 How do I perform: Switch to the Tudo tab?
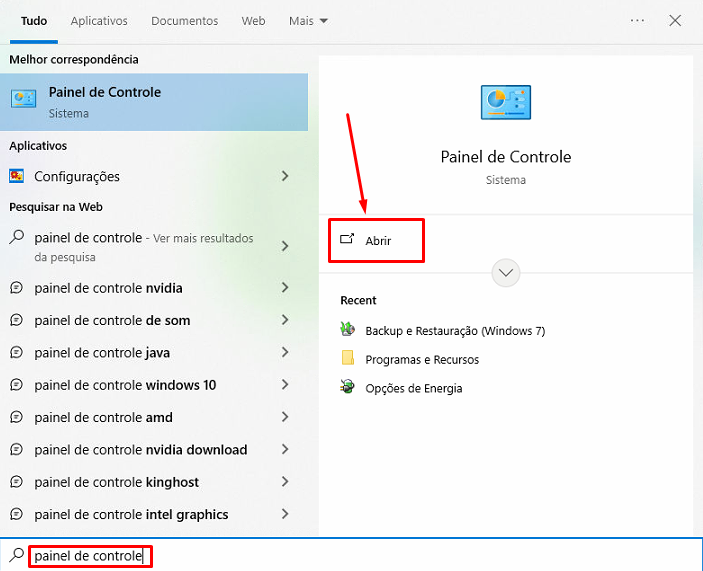click(x=34, y=21)
